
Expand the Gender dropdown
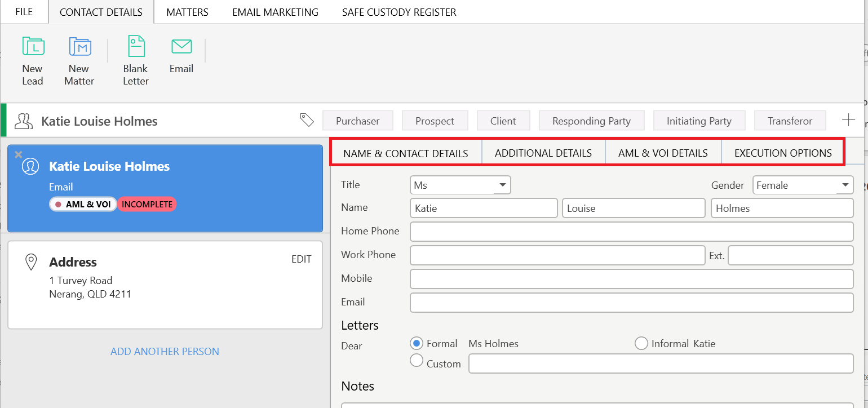[845, 185]
